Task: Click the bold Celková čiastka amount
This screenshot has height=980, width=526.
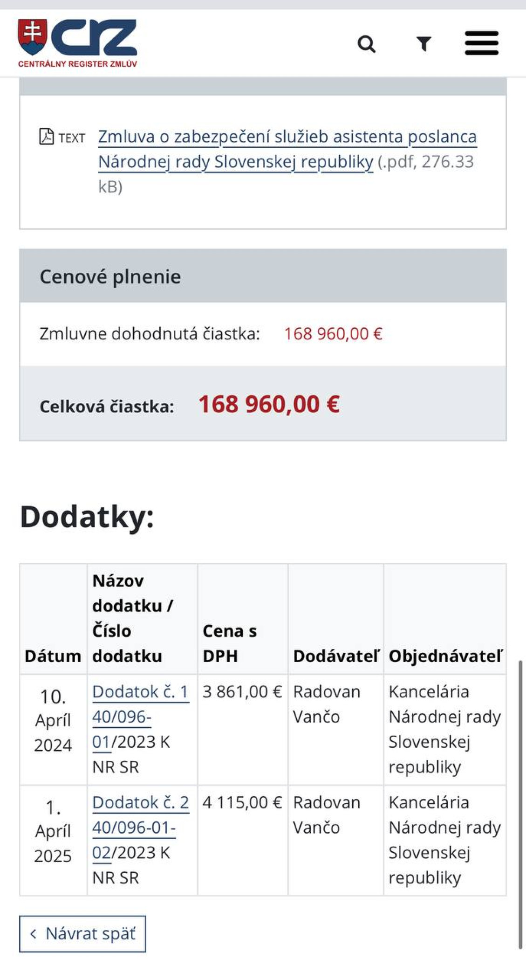Action: (x=269, y=404)
